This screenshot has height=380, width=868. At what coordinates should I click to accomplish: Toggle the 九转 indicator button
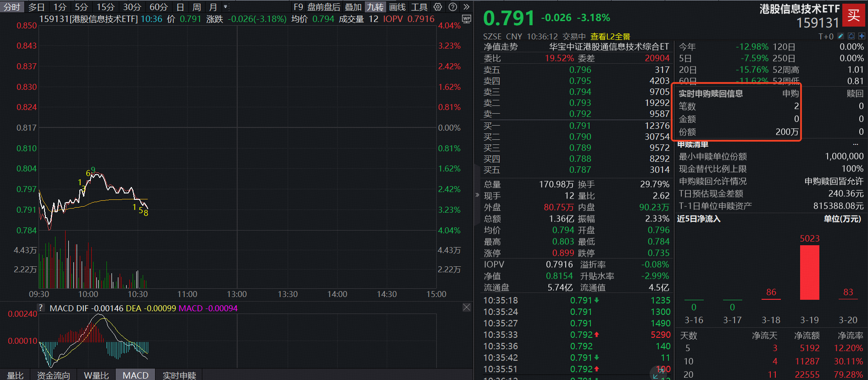click(375, 7)
